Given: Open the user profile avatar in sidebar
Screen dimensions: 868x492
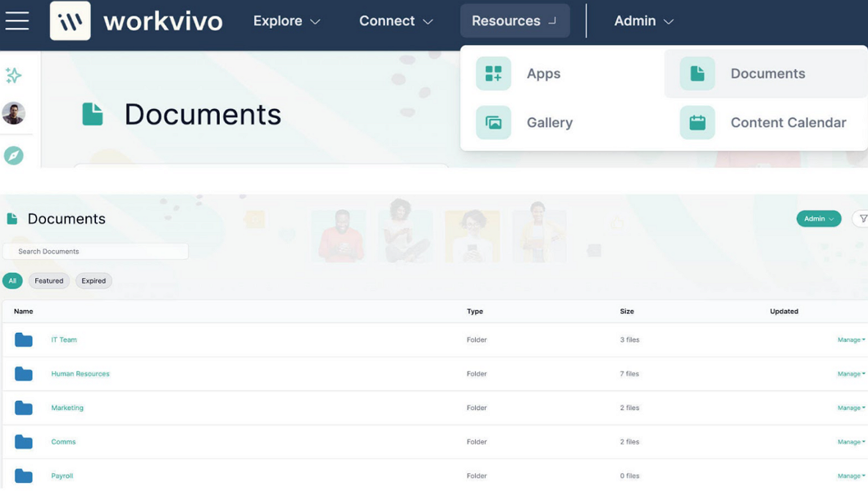Looking at the screenshot, I should tap(14, 113).
